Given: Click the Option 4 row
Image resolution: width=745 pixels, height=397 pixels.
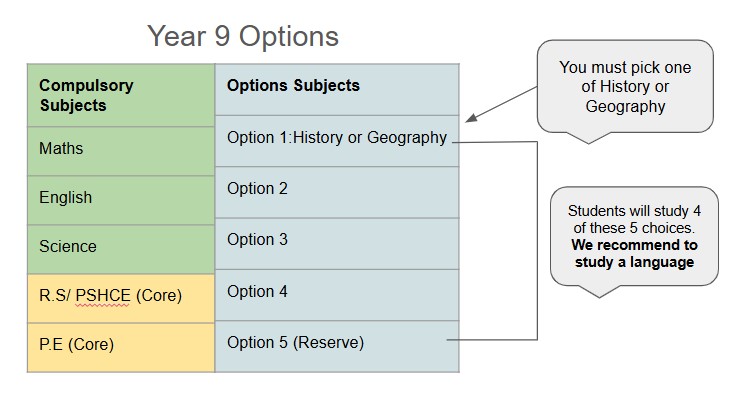Looking at the screenshot, I should [x=337, y=294].
